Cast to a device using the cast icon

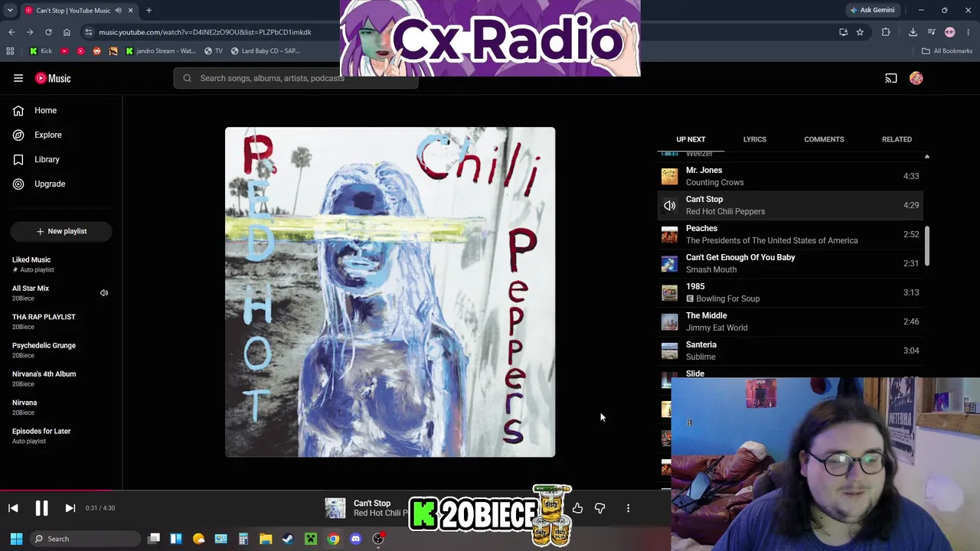coord(891,78)
